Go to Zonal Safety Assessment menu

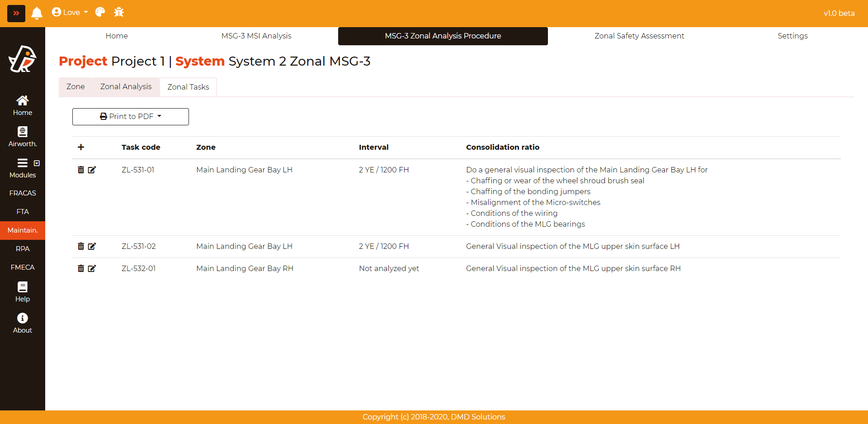coord(639,36)
